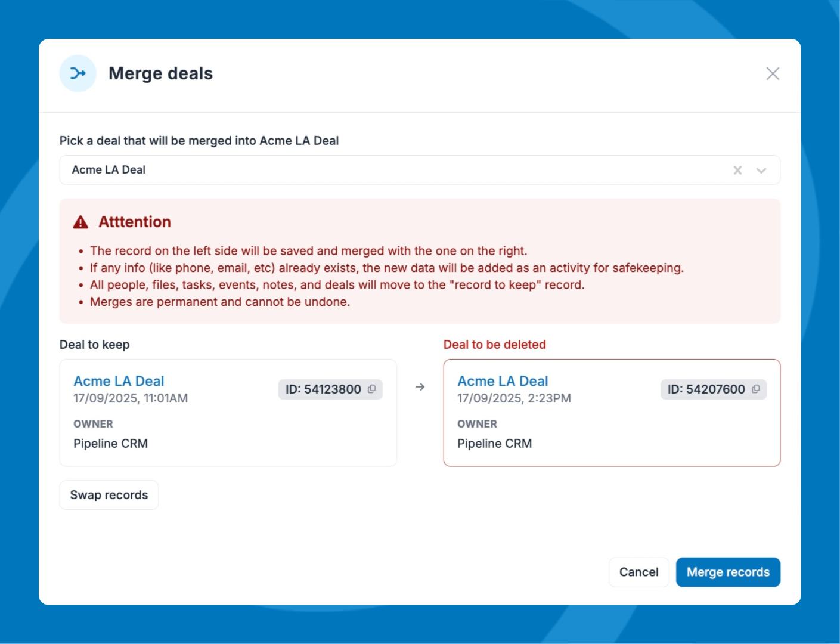Click "Merges are permanent and cannot be undone" text
Screen dimensions: 840x644
tap(220, 302)
